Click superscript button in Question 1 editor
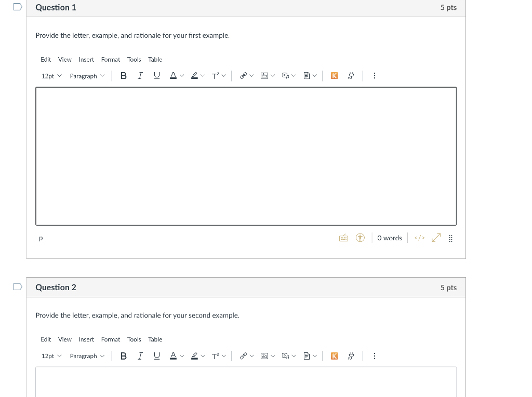 (216, 76)
